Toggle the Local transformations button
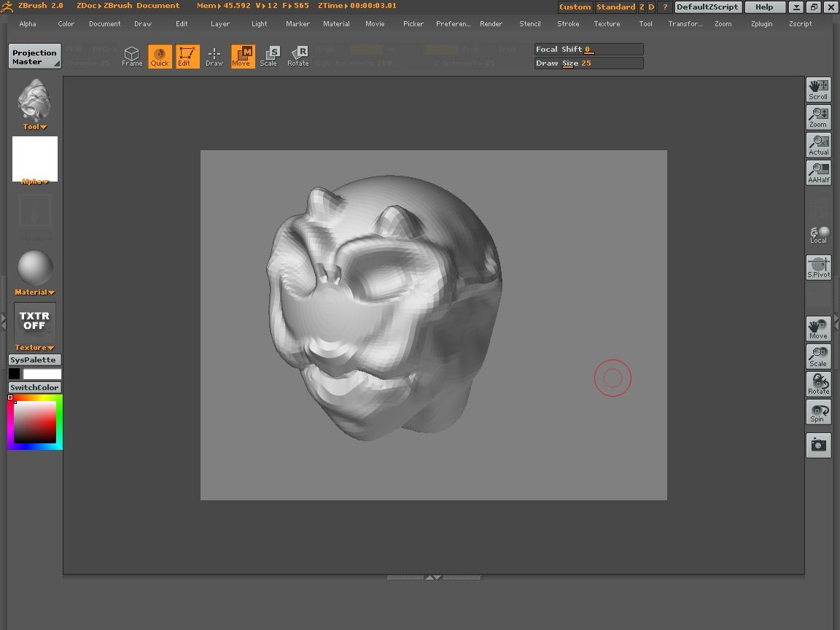This screenshot has height=630, width=840. 818,235
